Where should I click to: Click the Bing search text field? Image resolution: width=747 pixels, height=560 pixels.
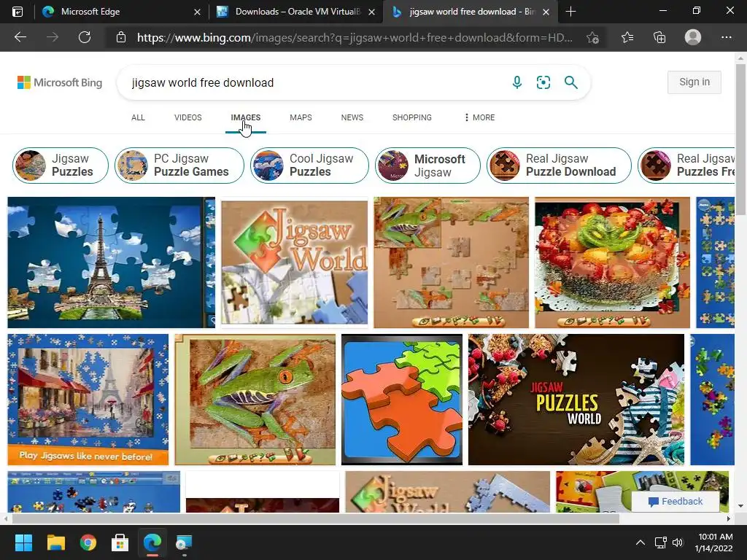tap(314, 82)
